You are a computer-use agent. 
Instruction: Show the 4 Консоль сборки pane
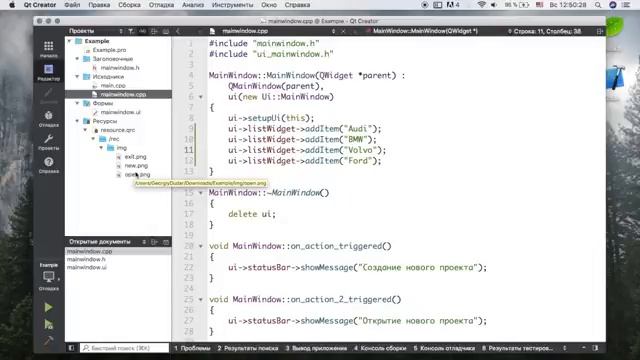380,348
